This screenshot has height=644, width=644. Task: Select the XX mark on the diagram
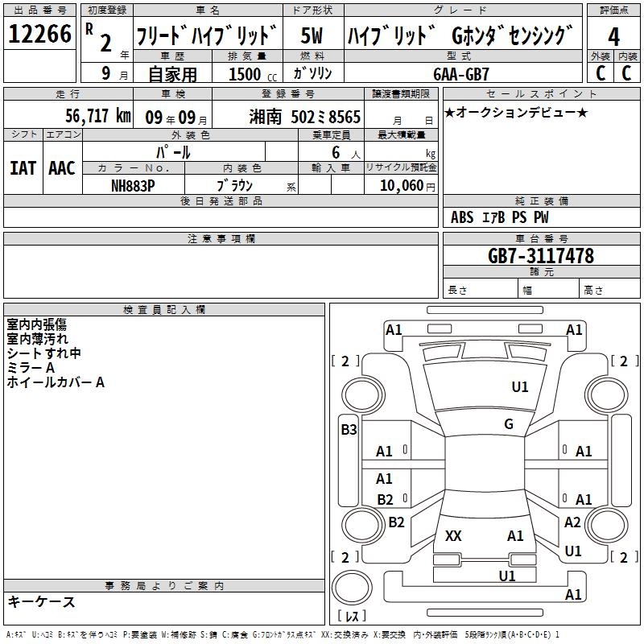[x=453, y=535]
